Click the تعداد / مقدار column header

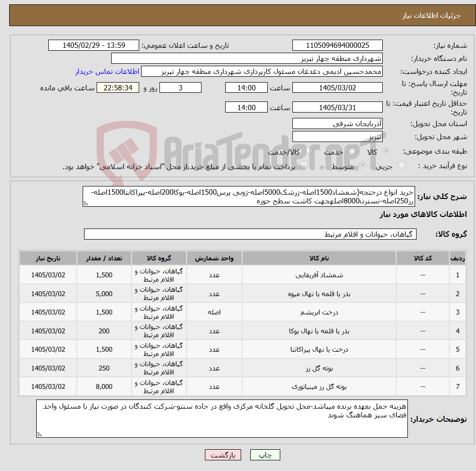[x=104, y=258]
